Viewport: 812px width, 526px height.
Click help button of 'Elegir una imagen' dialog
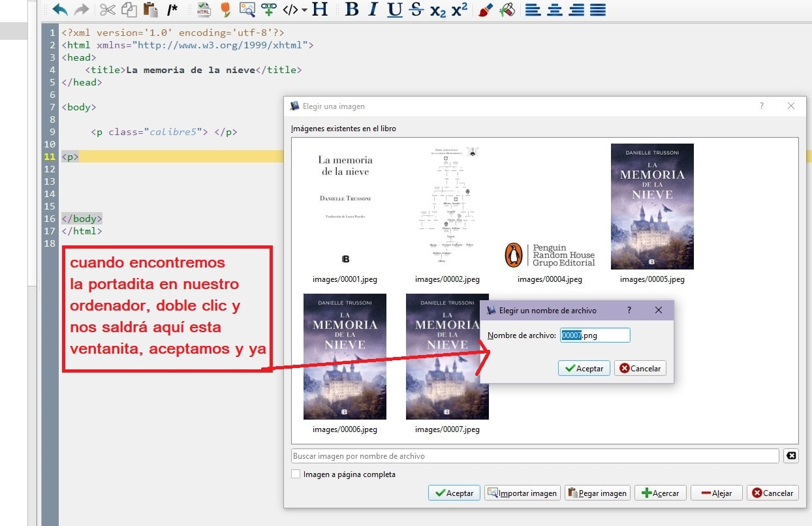coord(762,106)
